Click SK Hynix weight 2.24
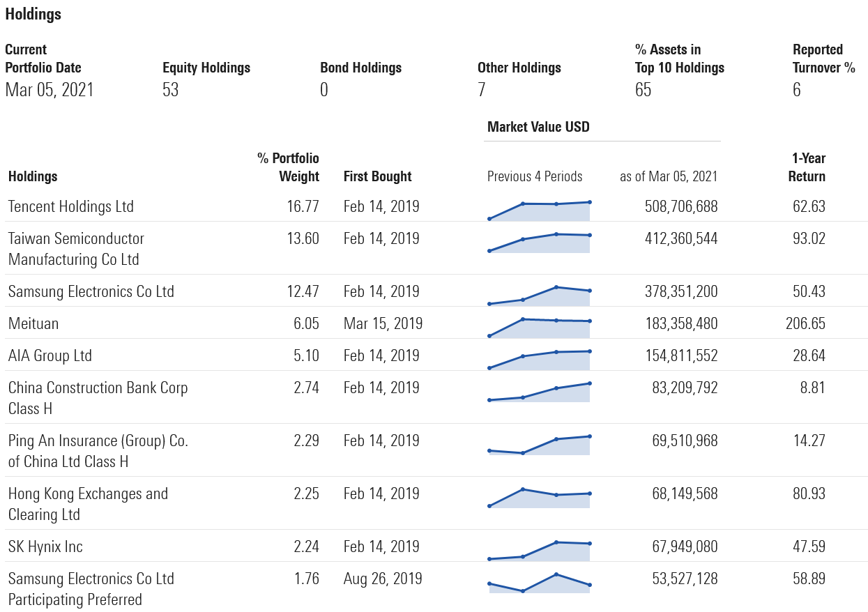Viewport: 868px width, 612px height. 306,546
